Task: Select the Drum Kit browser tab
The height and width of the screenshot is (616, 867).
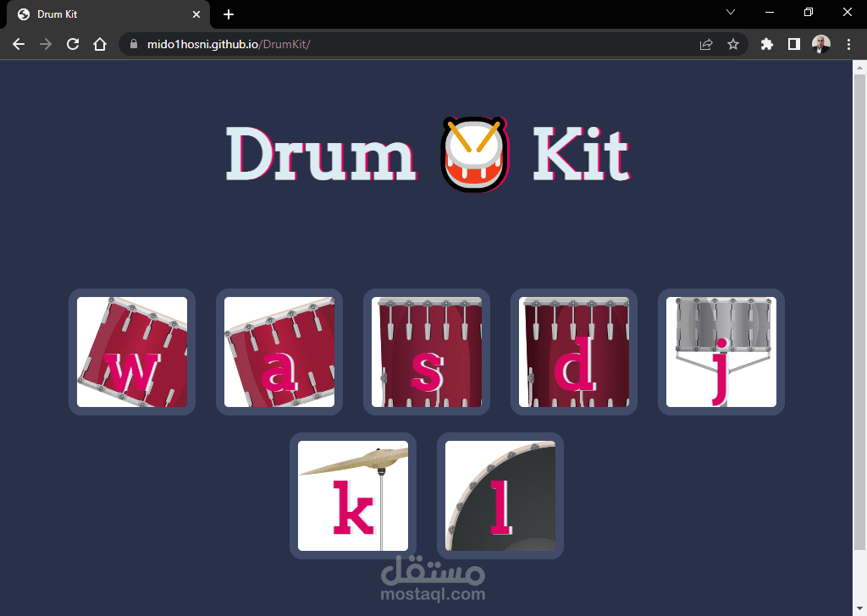Action: pos(108,14)
